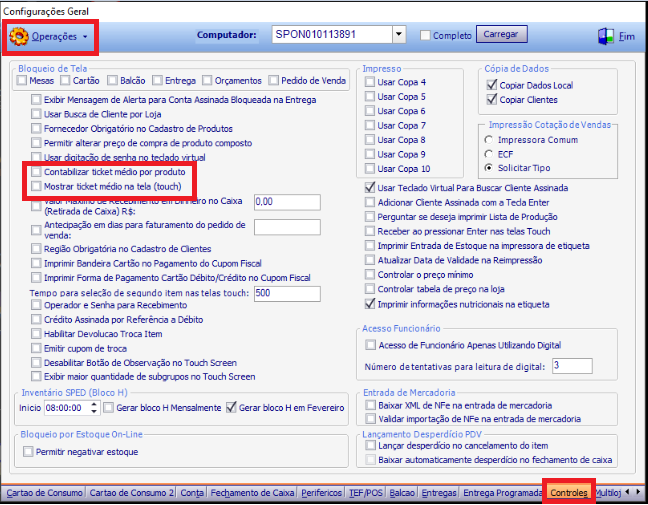This screenshot has width=648, height=505.
Task: Check Usar Busca de Cliente por Loja
Action: pos(36,114)
